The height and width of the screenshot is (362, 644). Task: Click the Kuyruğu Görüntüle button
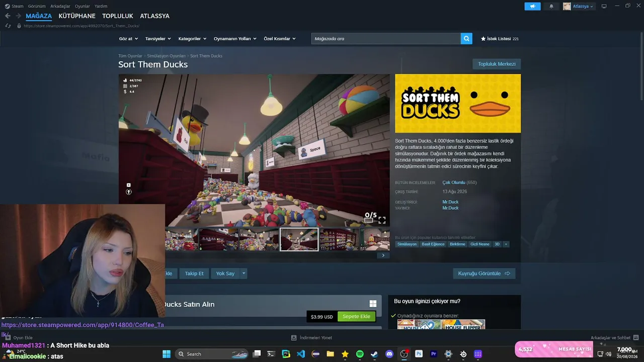[x=484, y=274]
